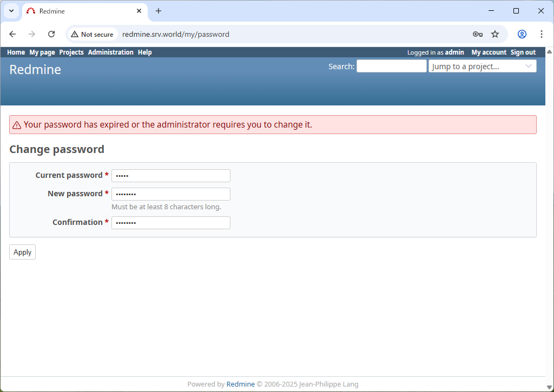Click the Sign out link
The image size is (554, 392).
click(523, 52)
